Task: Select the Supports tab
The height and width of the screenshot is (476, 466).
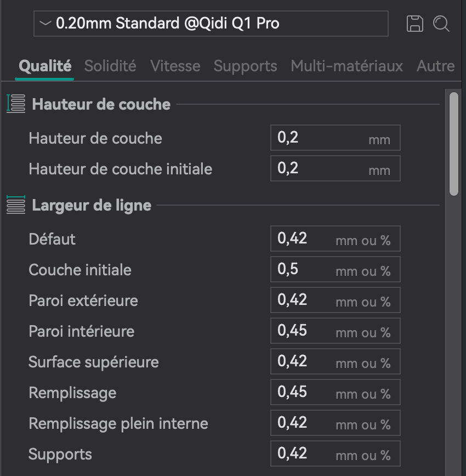Action: [x=245, y=66]
